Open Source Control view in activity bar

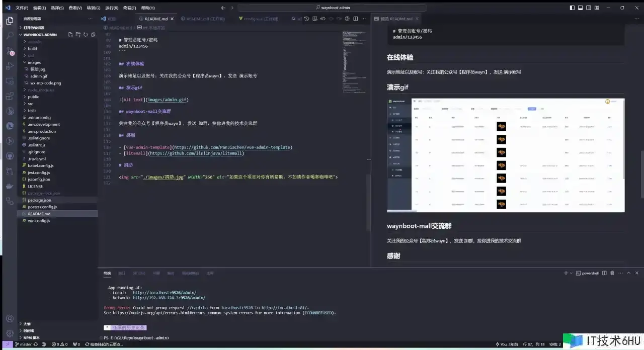point(10,51)
